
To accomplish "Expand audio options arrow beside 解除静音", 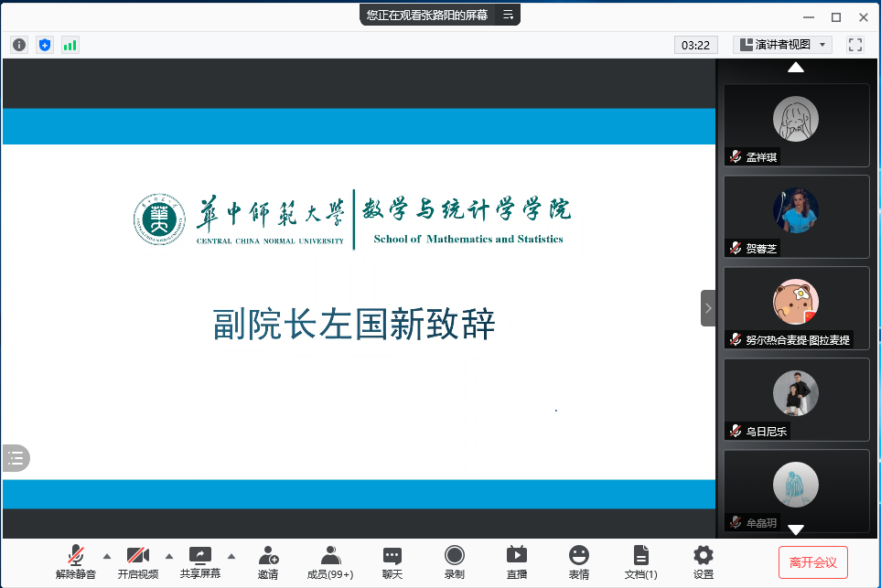I will 107,555.
